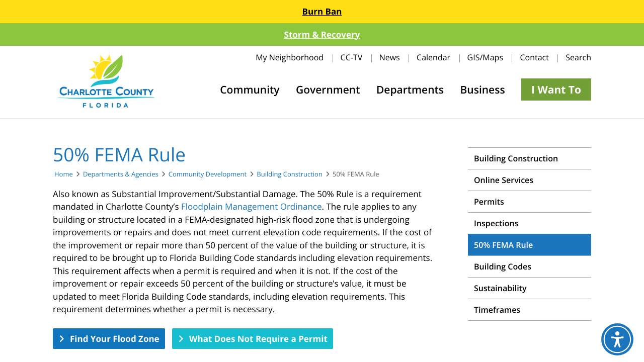This screenshot has height=362, width=644.
Task: Open the Search function
Action: coord(578,57)
